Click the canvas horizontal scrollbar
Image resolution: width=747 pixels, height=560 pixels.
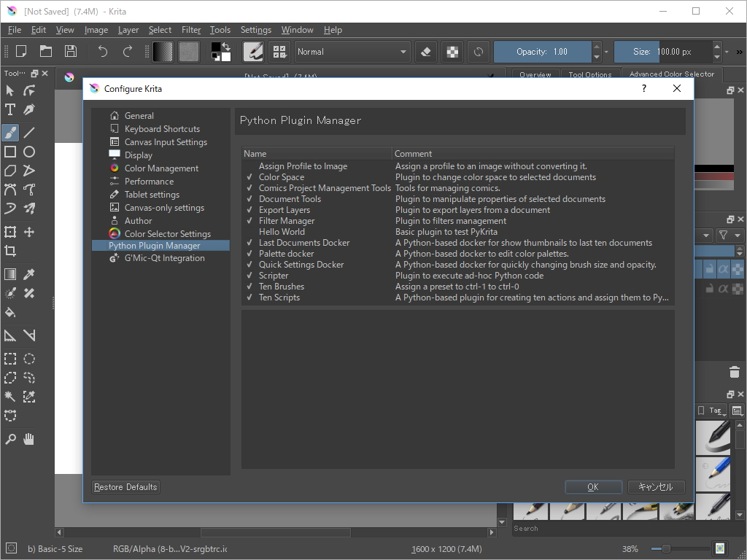tap(276, 532)
